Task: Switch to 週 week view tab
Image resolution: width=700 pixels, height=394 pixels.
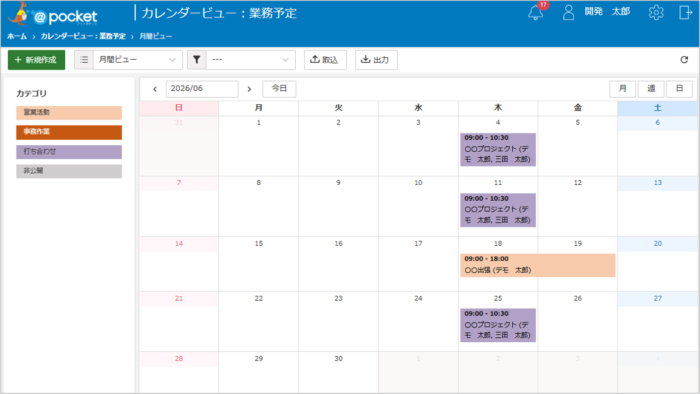Action: 651,88
